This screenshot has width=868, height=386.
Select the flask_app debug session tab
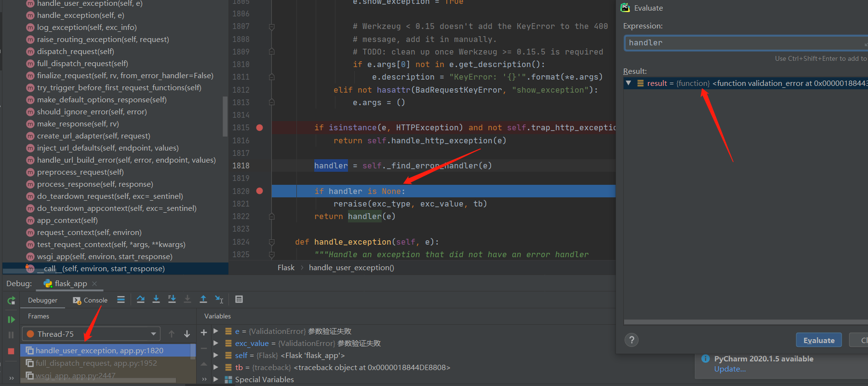[70, 284]
